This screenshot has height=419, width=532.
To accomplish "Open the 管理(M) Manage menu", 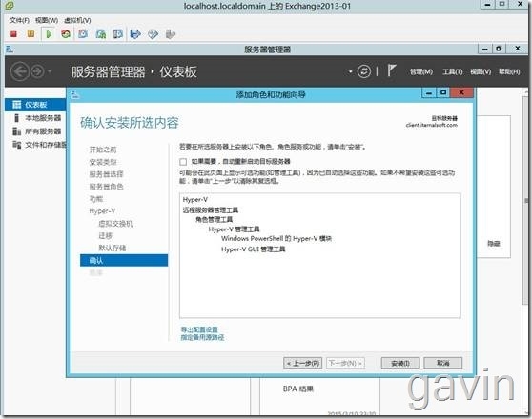I will 421,71.
